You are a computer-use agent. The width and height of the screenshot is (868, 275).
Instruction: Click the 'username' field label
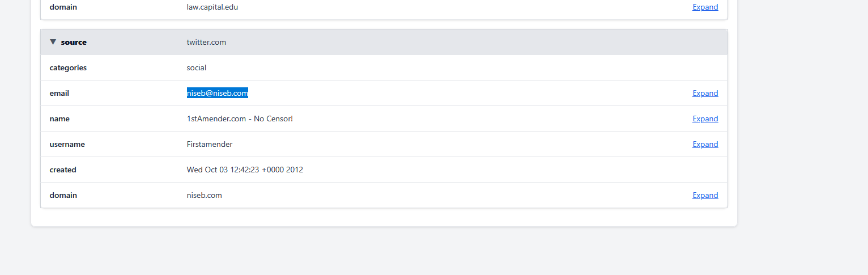67,145
